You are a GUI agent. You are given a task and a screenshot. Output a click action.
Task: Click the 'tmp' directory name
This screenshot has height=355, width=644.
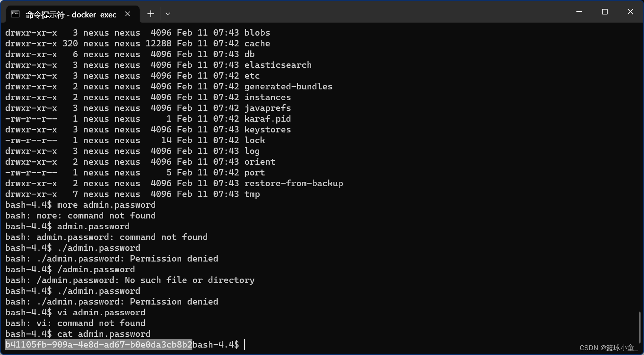(x=252, y=194)
